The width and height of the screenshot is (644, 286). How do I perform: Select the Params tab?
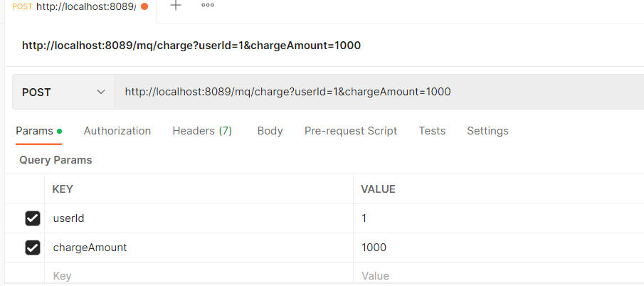click(x=34, y=131)
